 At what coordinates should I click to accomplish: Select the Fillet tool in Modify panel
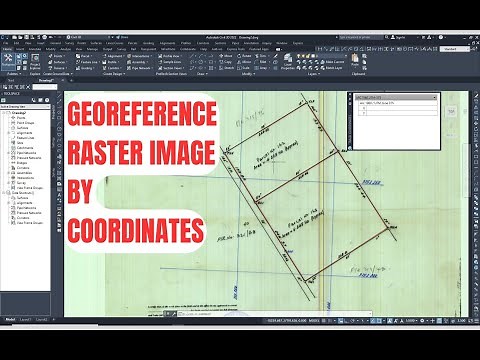(x=262, y=62)
